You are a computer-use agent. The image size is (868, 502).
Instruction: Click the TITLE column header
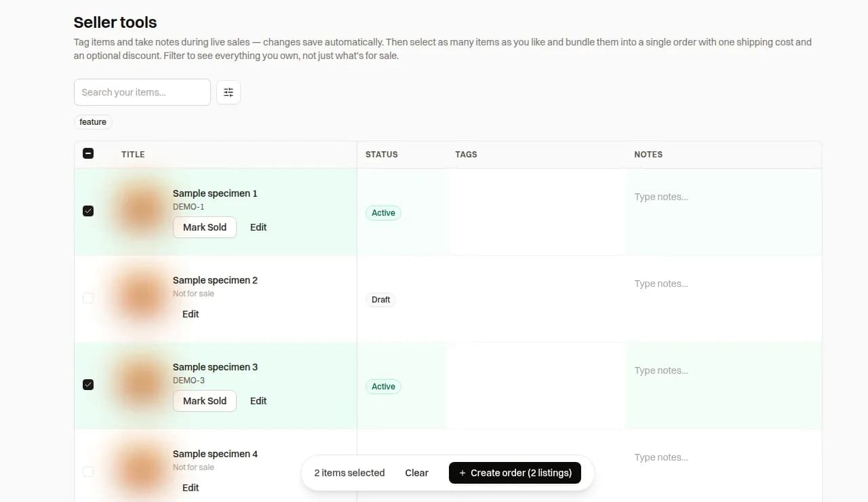(133, 155)
